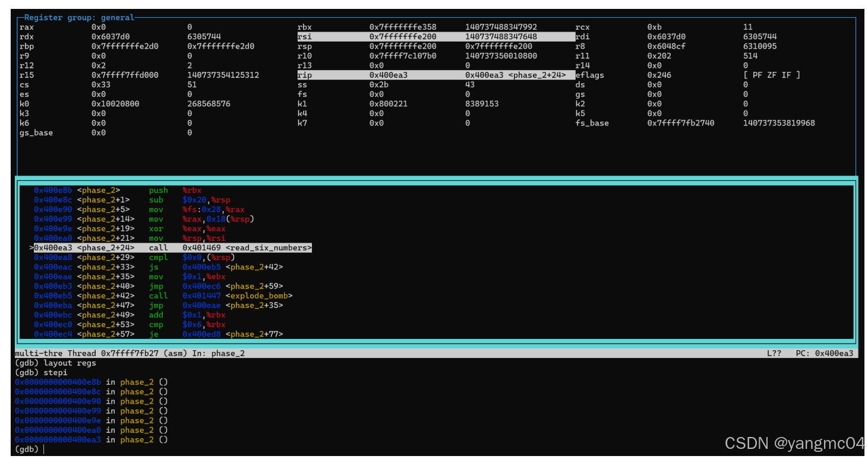This screenshot has height=459, width=868.
Task: Select the 0x0000000000400e8b output line
Action: click(91, 382)
